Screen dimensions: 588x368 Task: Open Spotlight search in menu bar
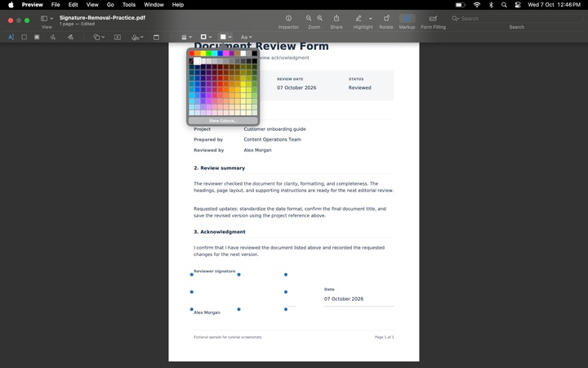[x=504, y=5]
